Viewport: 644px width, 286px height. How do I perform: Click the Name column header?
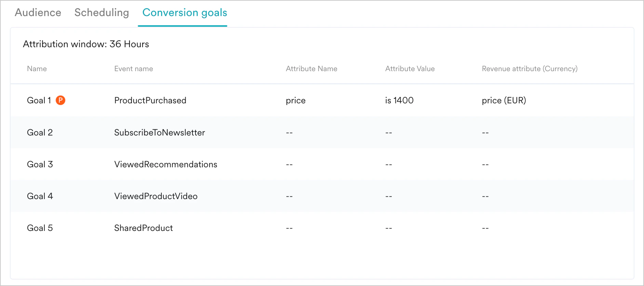tap(37, 68)
